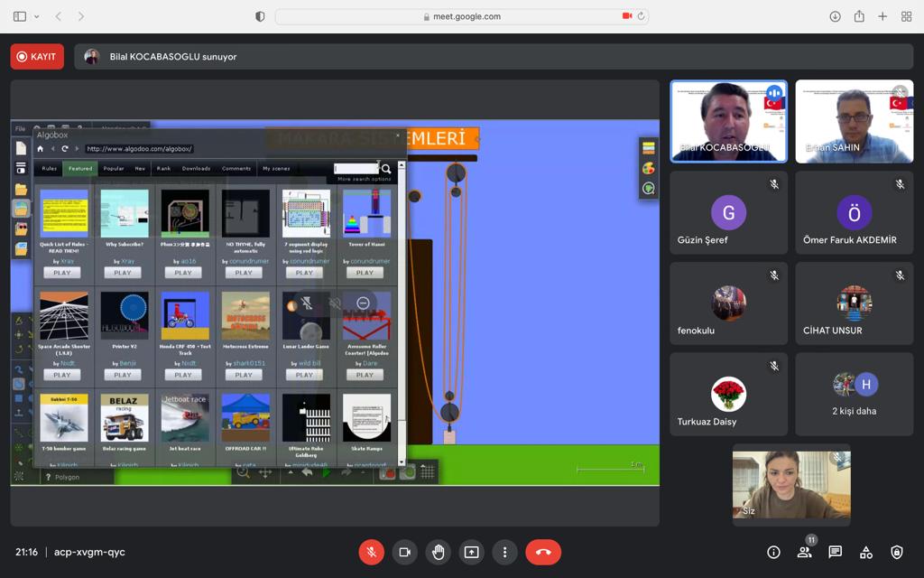Click the Algobox scrollbar down arrow

point(402,462)
